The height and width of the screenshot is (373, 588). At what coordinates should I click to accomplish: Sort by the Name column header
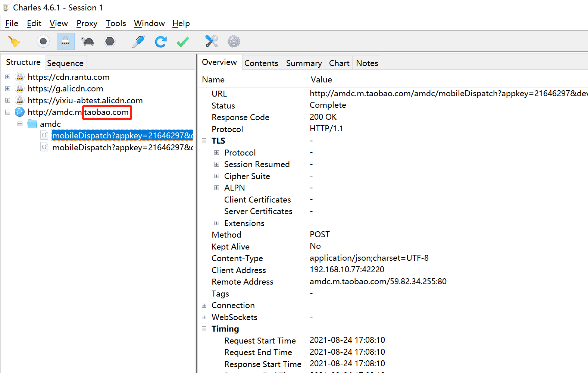pos(252,79)
